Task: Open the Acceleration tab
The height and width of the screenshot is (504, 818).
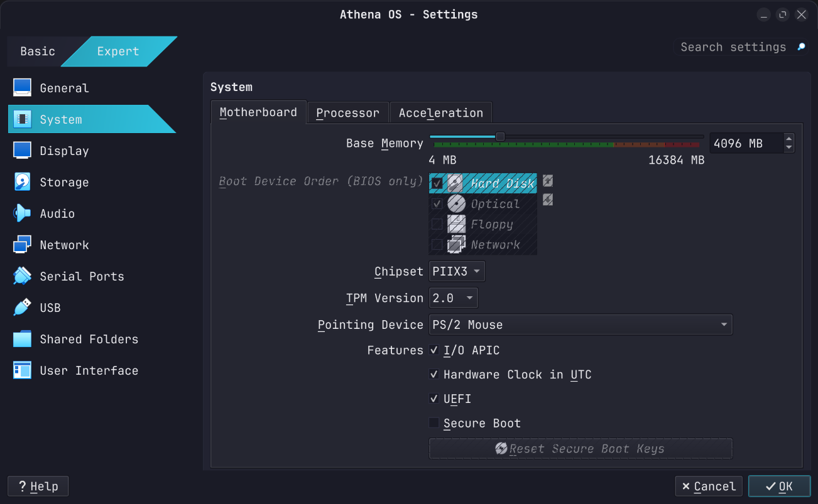Action: coord(441,112)
